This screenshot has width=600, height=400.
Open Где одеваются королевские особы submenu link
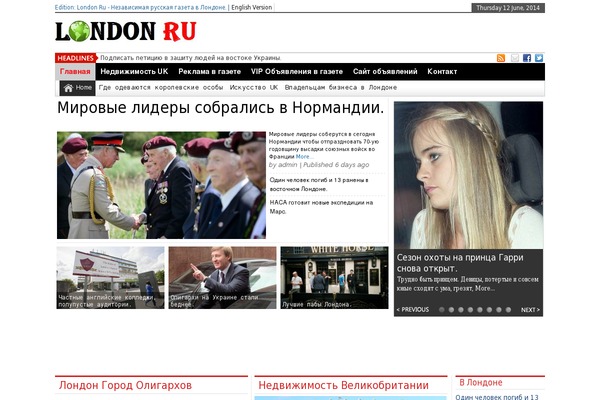(161, 88)
